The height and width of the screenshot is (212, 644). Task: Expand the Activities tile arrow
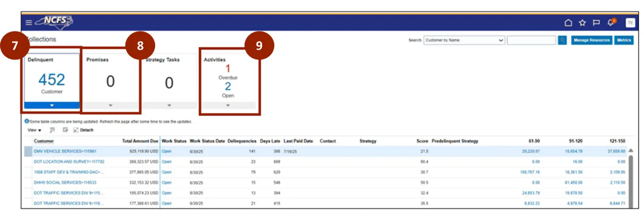[228, 105]
